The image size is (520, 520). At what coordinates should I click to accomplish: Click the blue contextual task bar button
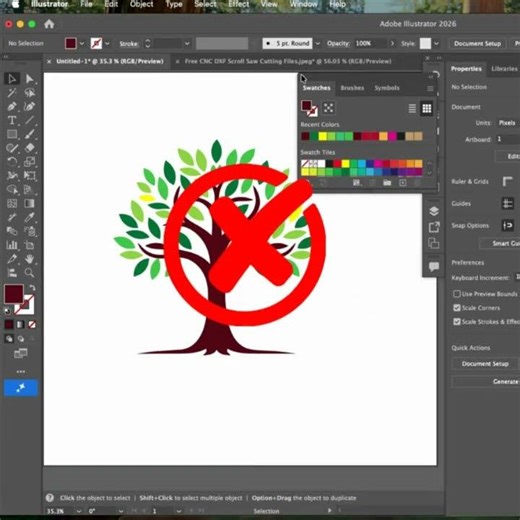pos(21,388)
